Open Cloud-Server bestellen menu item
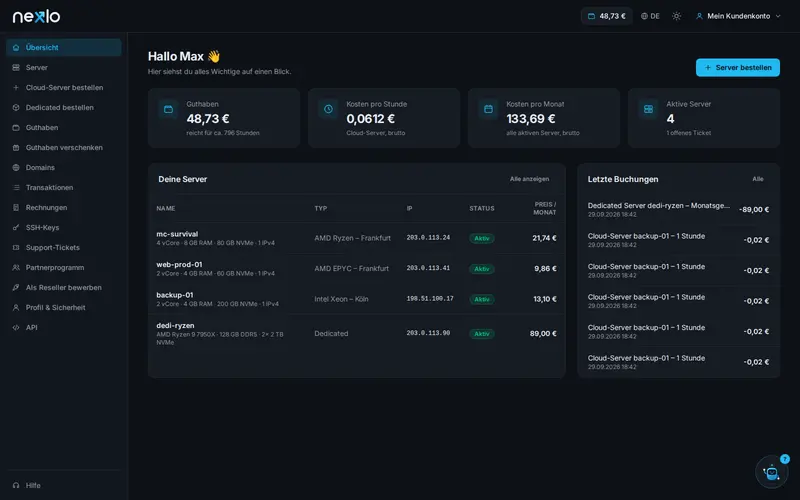 click(64, 87)
